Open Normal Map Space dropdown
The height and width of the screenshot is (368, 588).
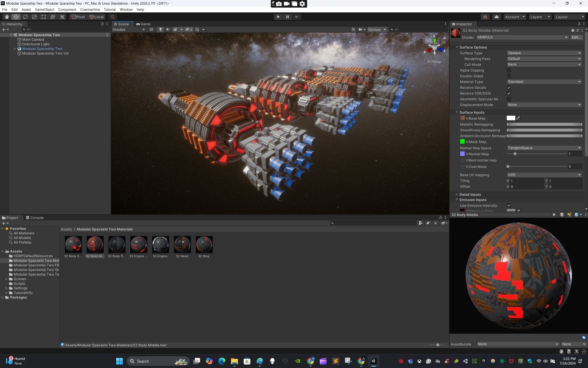coord(544,148)
